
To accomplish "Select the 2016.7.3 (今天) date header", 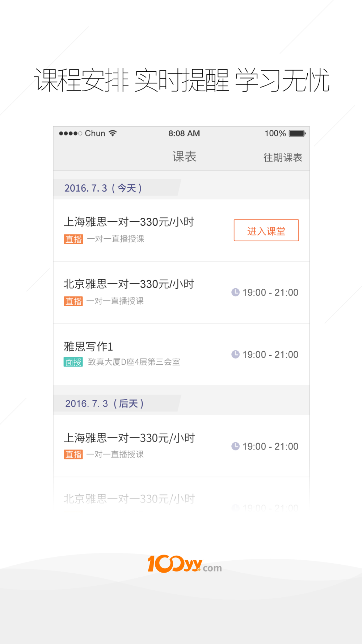I will pos(103,188).
